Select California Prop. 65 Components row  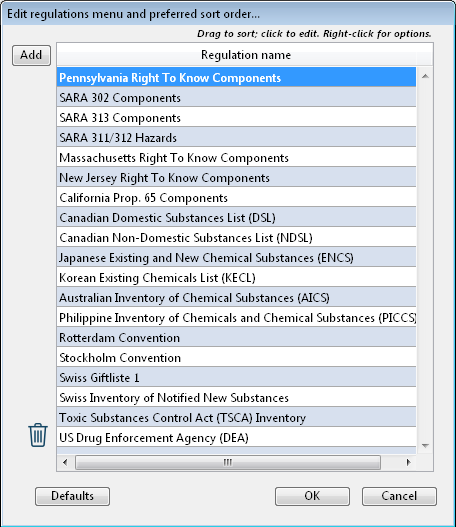coord(236,198)
